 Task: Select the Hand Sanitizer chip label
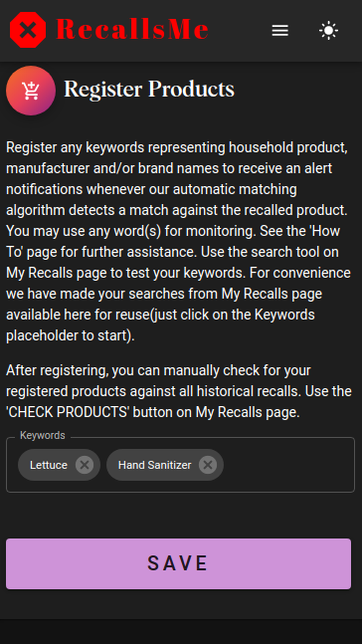click(x=155, y=465)
